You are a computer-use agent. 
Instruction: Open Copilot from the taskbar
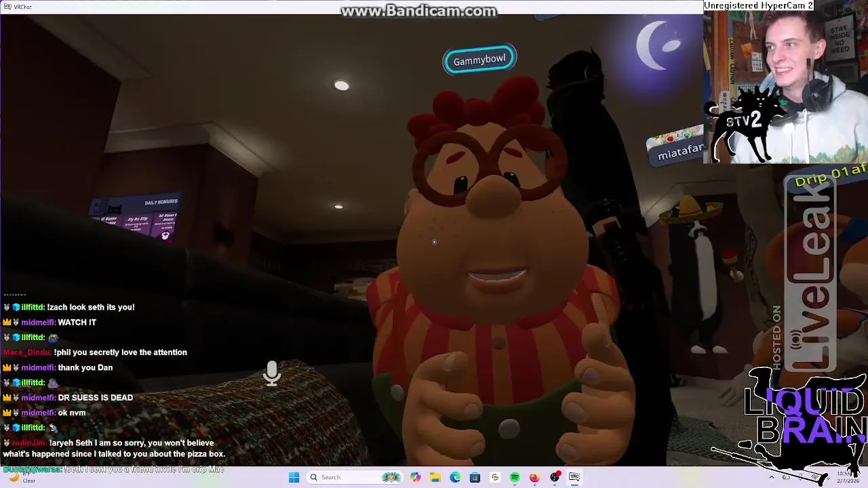[415, 477]
